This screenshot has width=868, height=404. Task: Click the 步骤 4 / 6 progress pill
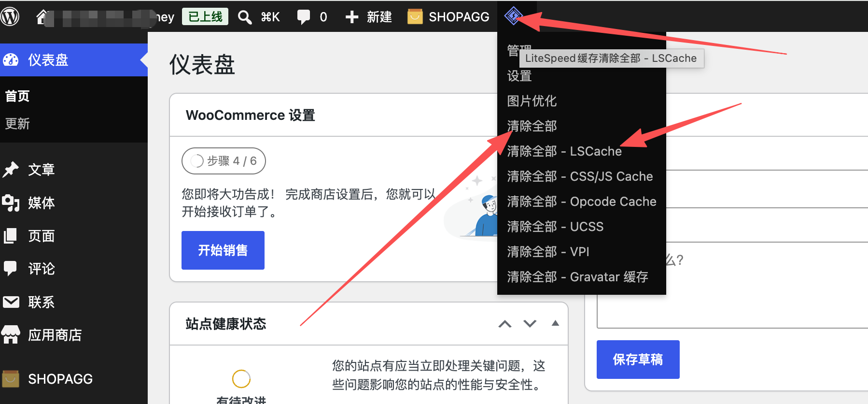(x=224, y=161)
